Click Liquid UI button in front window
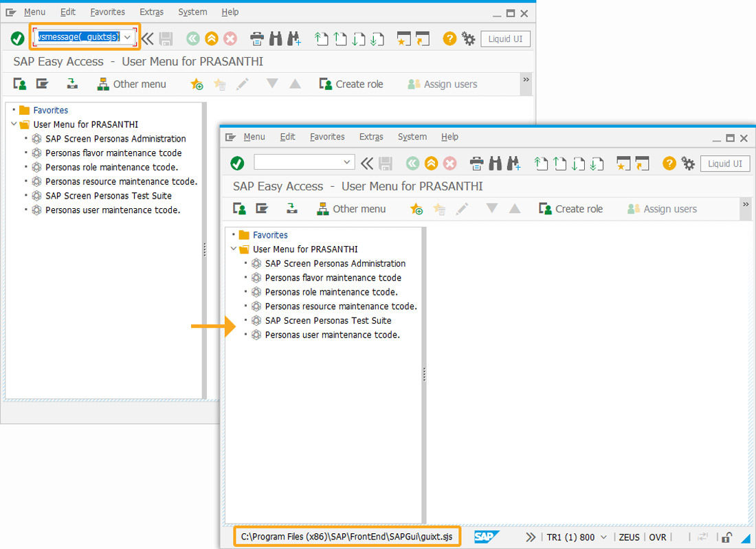The height and width of the screenshot is (549, 756). click(724, 164)
